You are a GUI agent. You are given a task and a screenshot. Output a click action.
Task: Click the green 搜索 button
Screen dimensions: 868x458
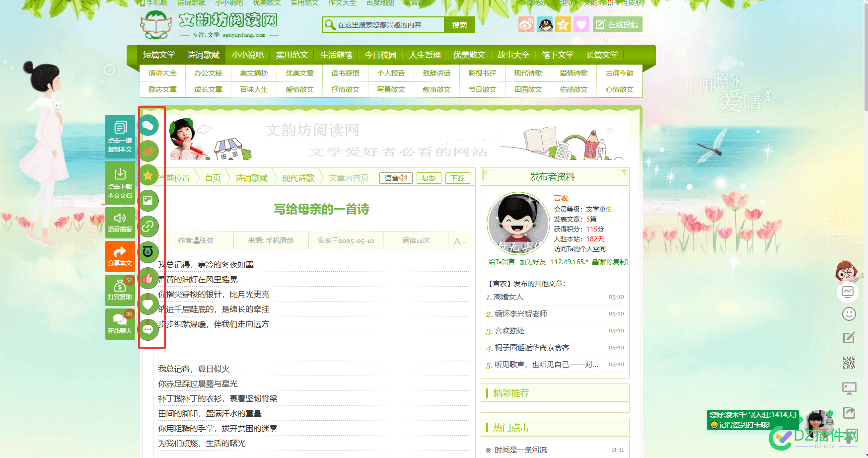(459, 25)
